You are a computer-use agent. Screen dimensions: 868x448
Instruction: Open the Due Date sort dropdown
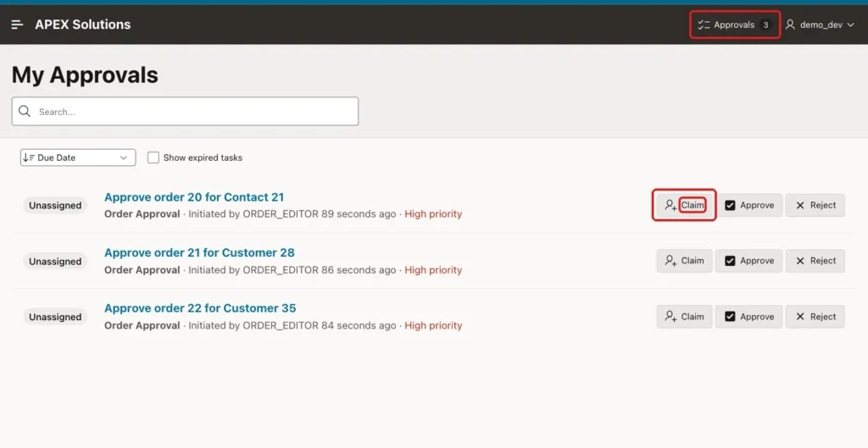tap(78, 158)
